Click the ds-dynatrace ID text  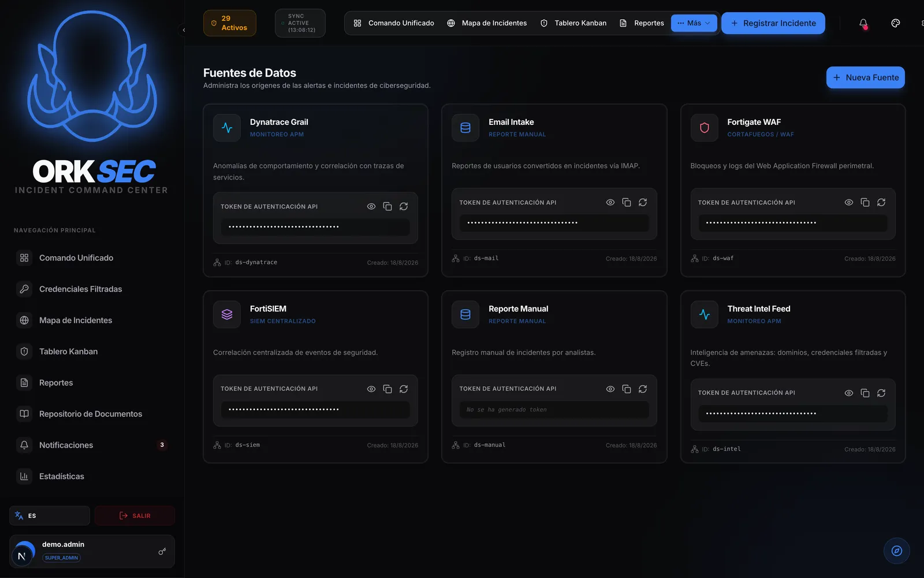[256, 262]
